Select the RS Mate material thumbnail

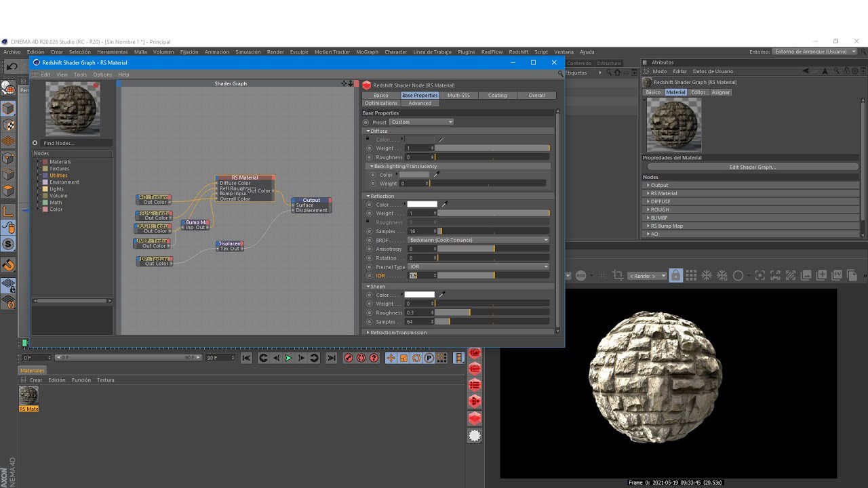click(28, 395)
